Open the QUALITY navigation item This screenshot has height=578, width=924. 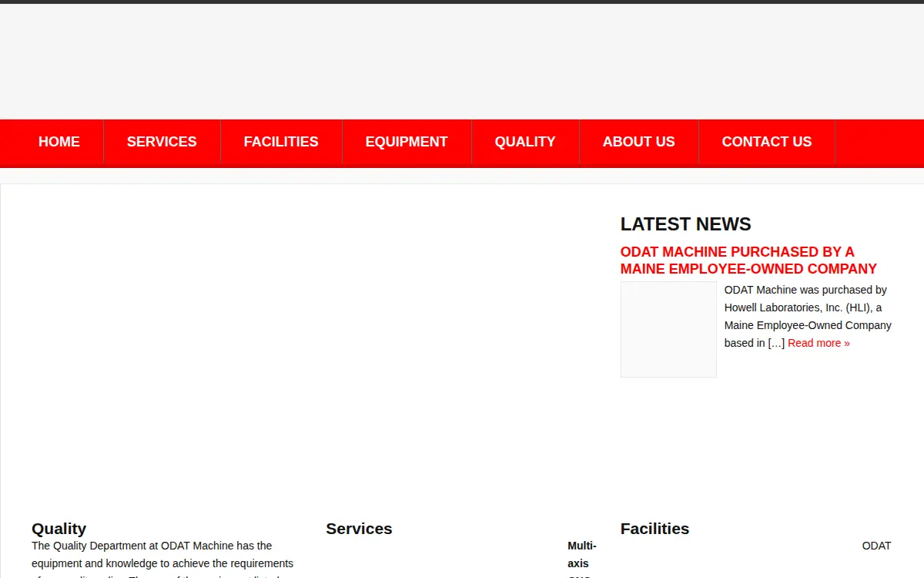point(525,142)
